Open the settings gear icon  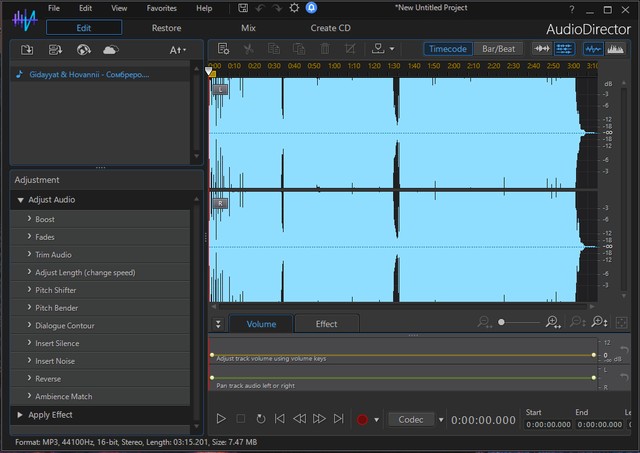point(294,8)
